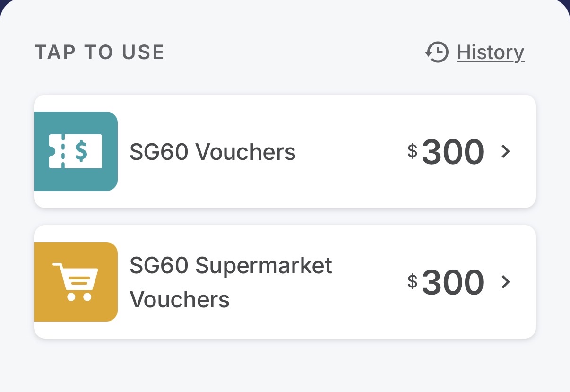Expand SG60 Supermarket Vouchers using its chevron
This screenshot has width=570, height=392.
pyautogui.click(x=506, y=282)
